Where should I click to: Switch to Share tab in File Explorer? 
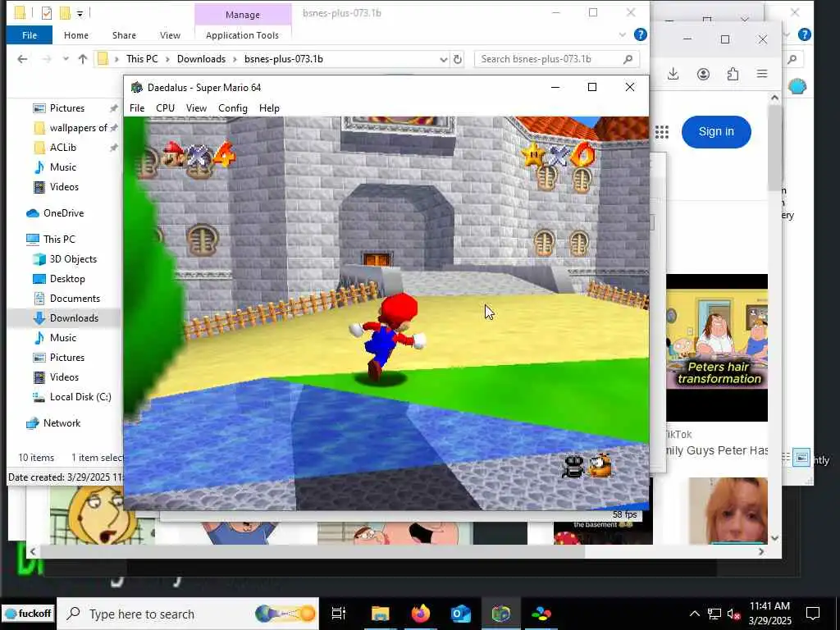pyautogui.click(x=124, y=35)
